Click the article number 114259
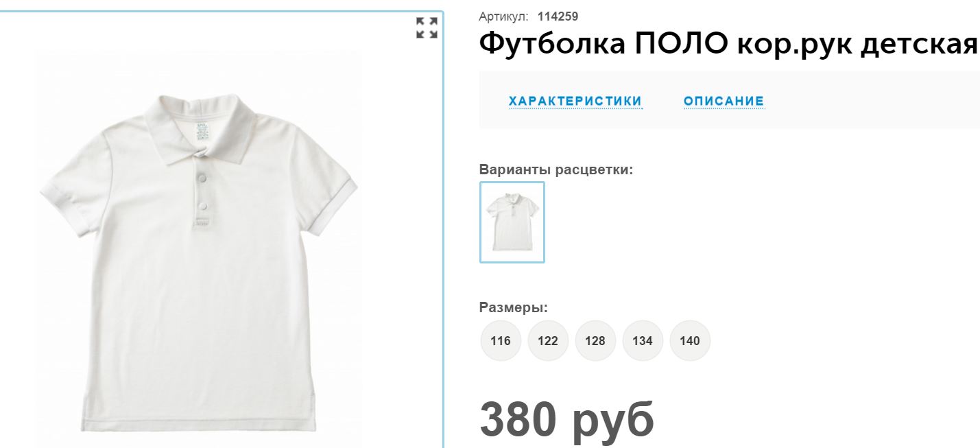980x448 pixels. click(558, 16)
